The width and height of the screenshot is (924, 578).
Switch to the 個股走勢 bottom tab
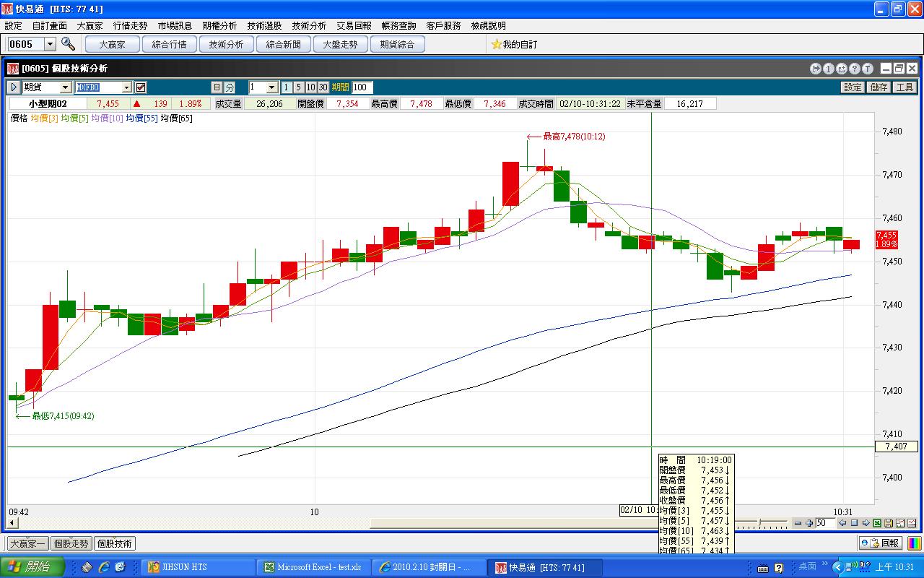[x=71, y=543]
